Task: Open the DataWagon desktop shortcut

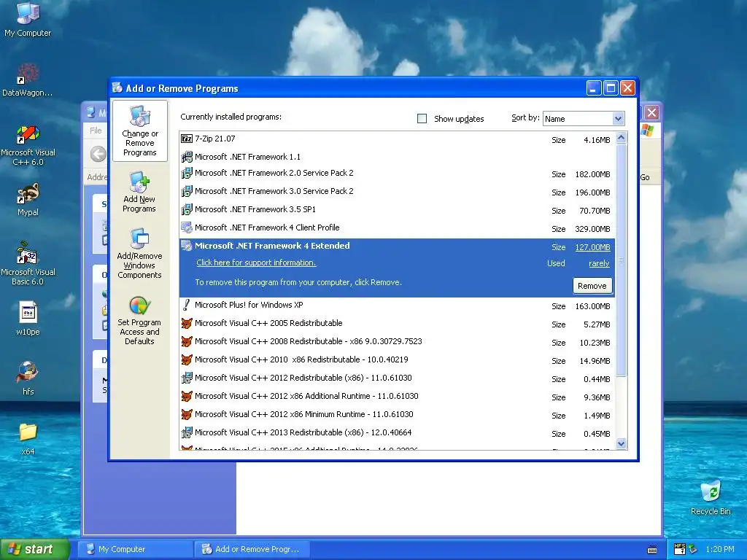Action: click(28, 79)
